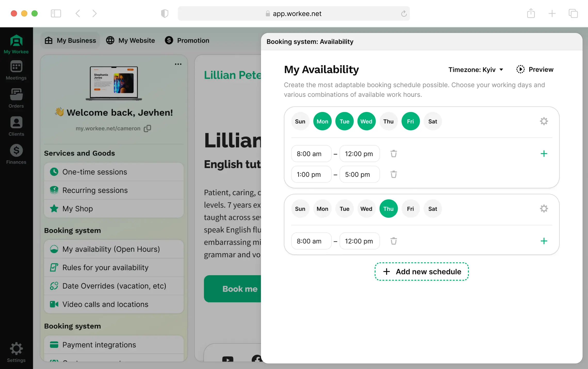Click Preview availability button
Image resolution: width=588 pixels, height=369 pixels.
(x=535, y=69)
